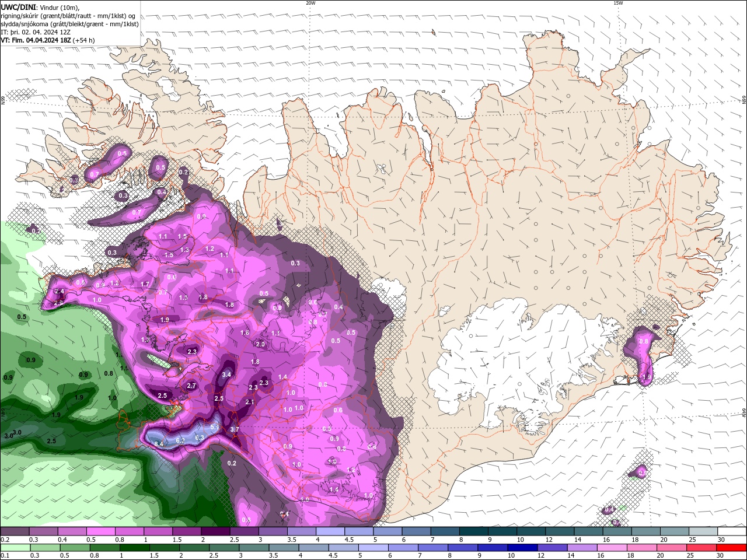Click the pale green 0.1 mm rain scale swatch
This screenshot has width=747, height=560.
click(15, 548)
